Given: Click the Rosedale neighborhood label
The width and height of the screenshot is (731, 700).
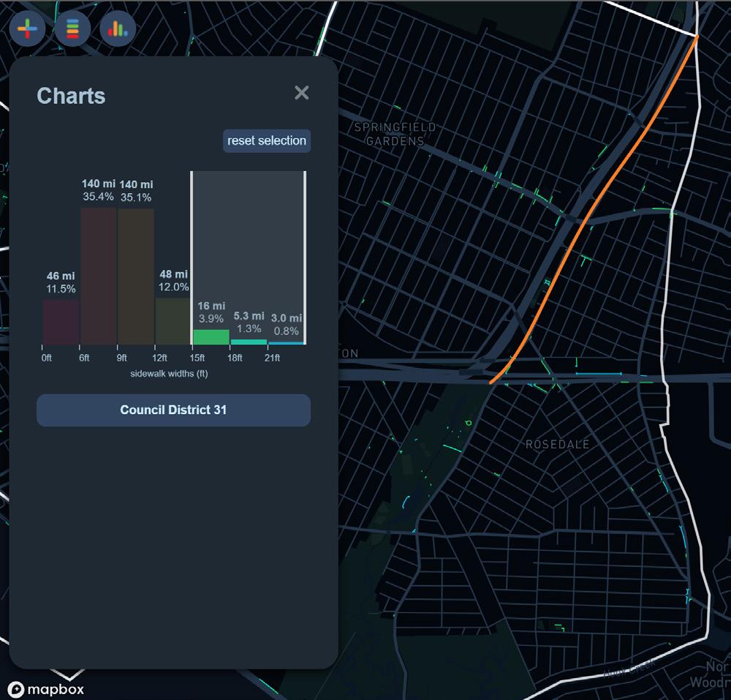Looking at the screenshot, I should (557, 445).
